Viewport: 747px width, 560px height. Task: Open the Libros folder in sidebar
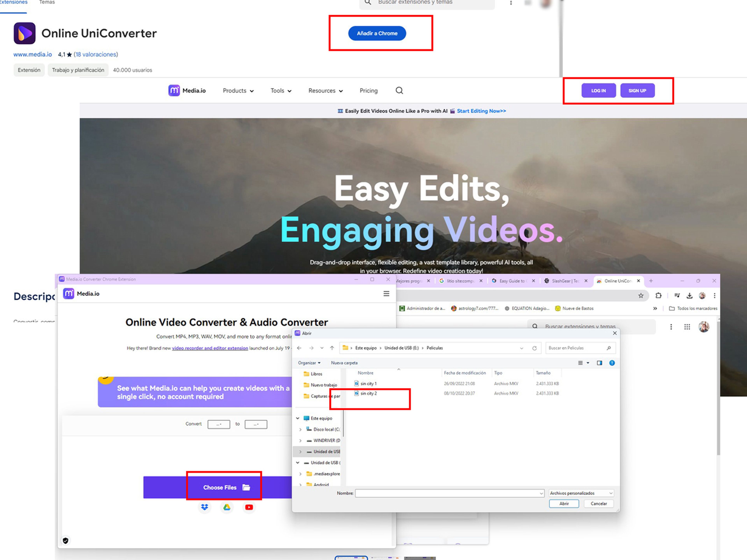click(x=313, y=374)
